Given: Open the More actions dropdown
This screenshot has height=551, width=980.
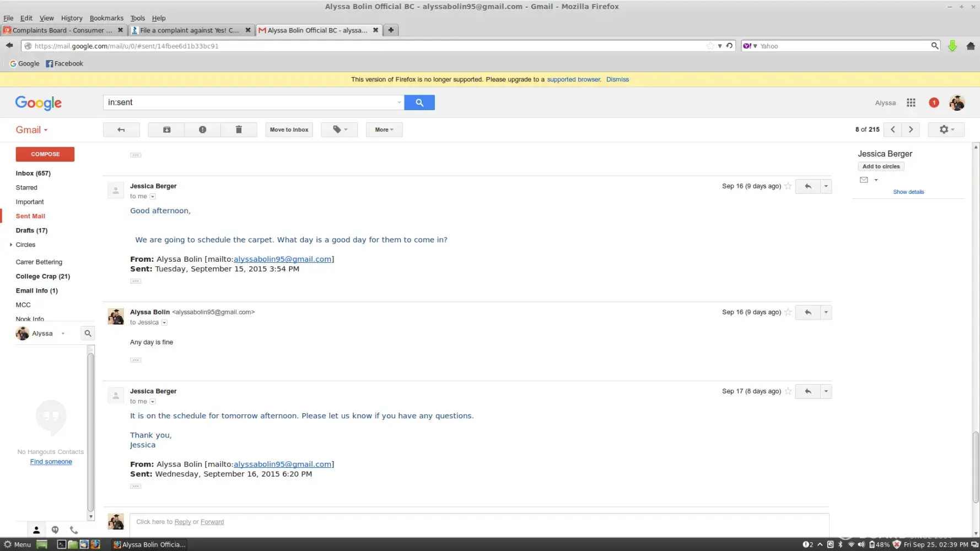Looking at the screenshot, I should click(384, 129).
